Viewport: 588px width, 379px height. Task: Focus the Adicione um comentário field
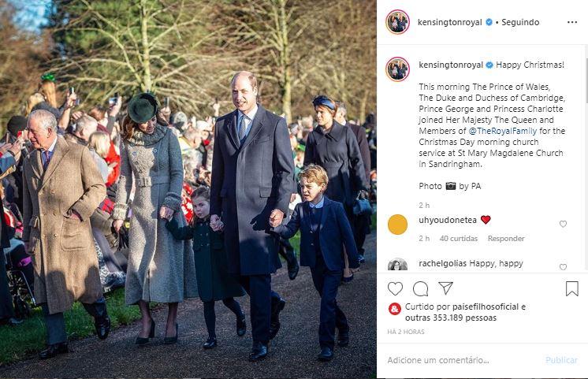click(463, 360)
